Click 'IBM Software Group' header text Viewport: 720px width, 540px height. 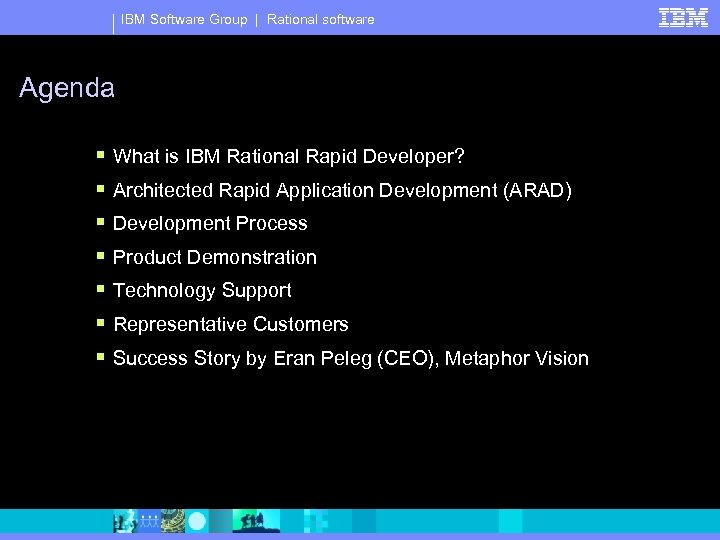(184, 19)
